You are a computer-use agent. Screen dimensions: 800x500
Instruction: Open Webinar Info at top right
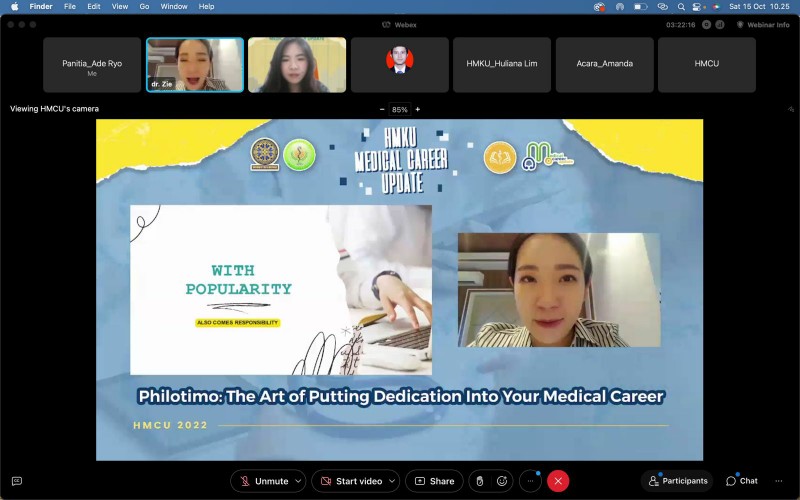pyautogui.click(x=762, y=24)
